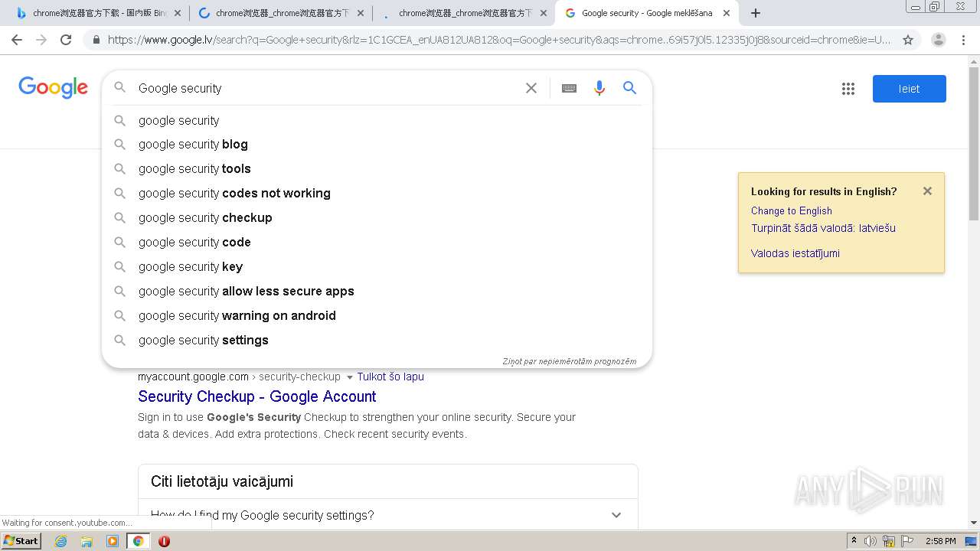Choose suggestion 'google security code'

377,242
